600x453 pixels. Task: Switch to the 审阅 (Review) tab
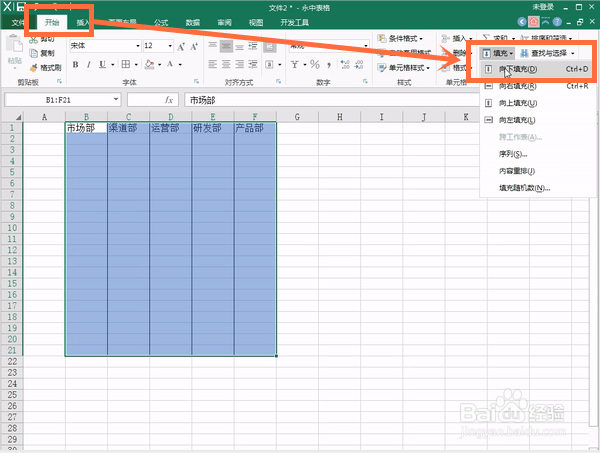[225, 23]
